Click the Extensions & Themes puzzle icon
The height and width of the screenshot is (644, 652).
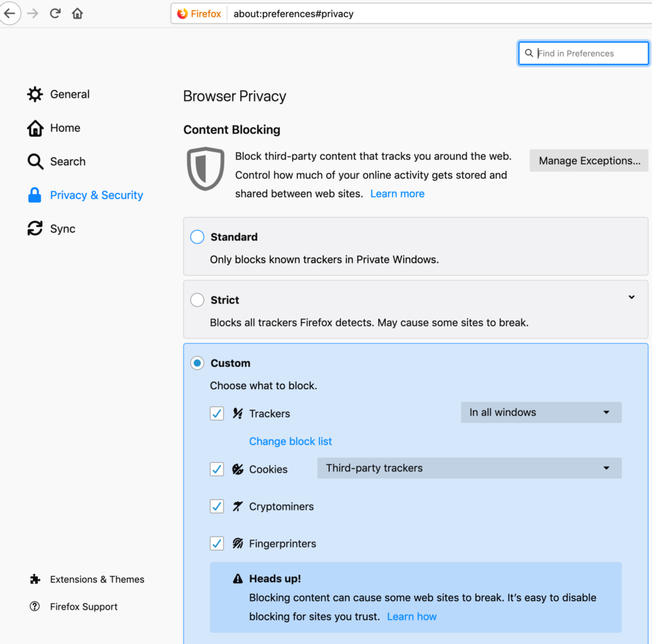tap(35, 579)
